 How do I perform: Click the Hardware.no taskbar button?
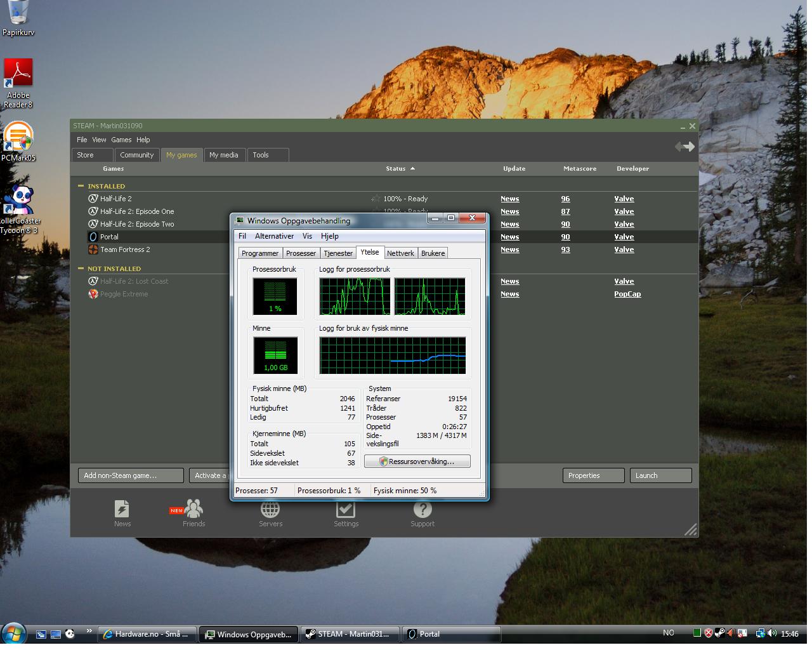pos(147,633)
